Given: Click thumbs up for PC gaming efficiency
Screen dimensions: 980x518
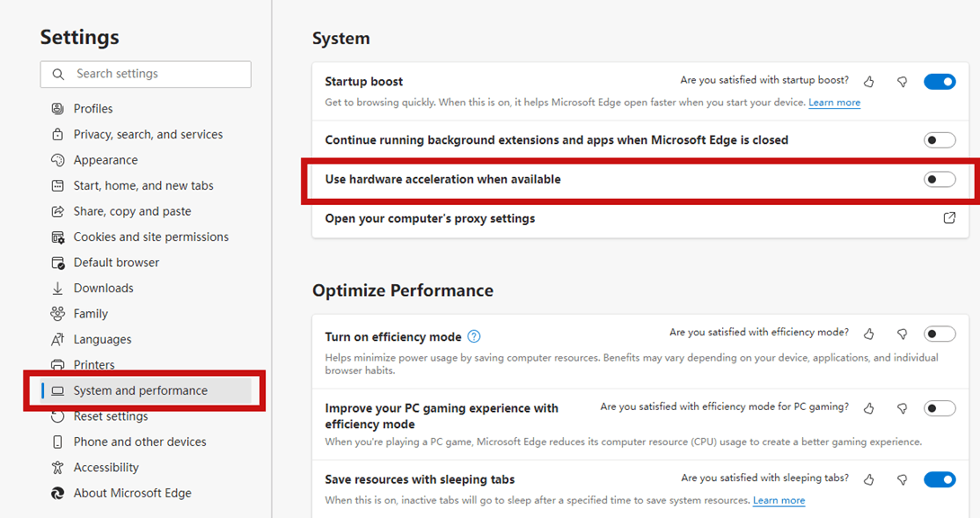Looking at the screenshot, I should [x=869, y=408].
